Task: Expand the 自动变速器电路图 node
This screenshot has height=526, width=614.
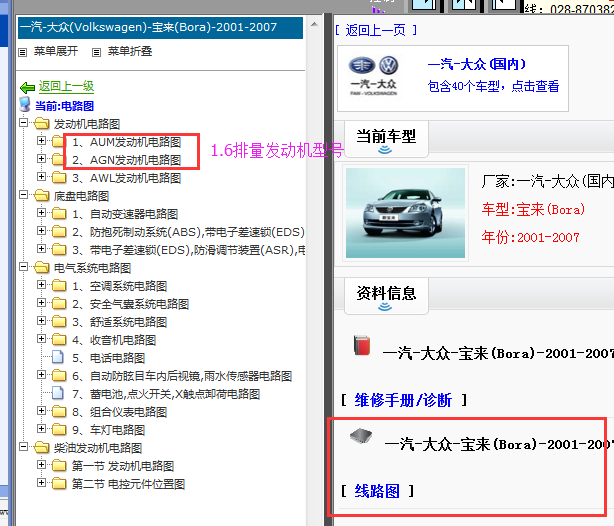Action: 41,212
